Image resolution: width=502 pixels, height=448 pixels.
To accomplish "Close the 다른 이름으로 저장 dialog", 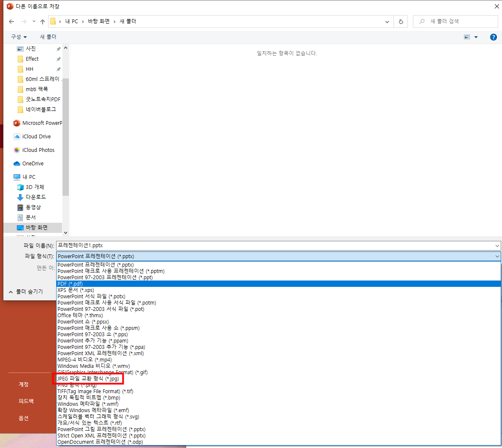I will coord(497,6).
